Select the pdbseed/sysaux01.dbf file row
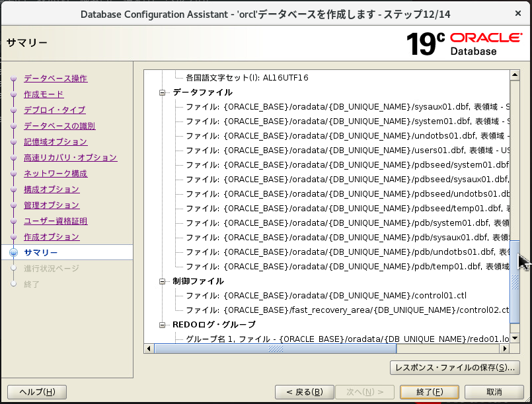532x404 pixels. [x=348, y=180]
